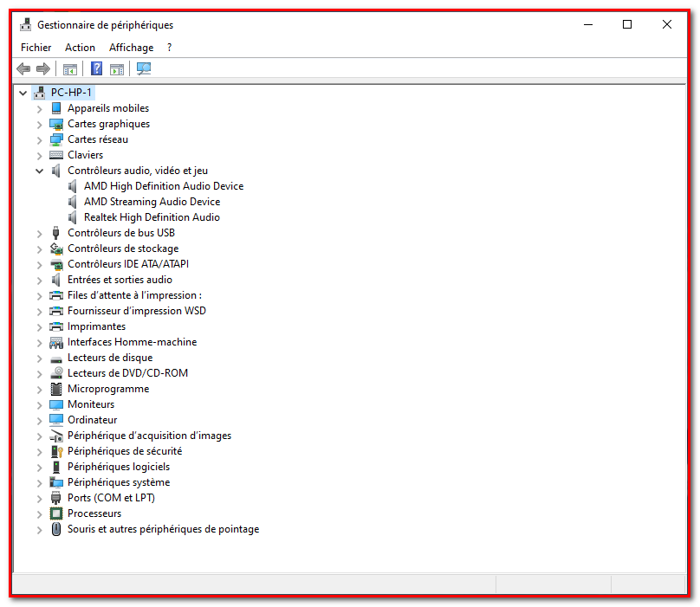
Task: Click the Imprimantes printer icon
Action: coord(56,326)
